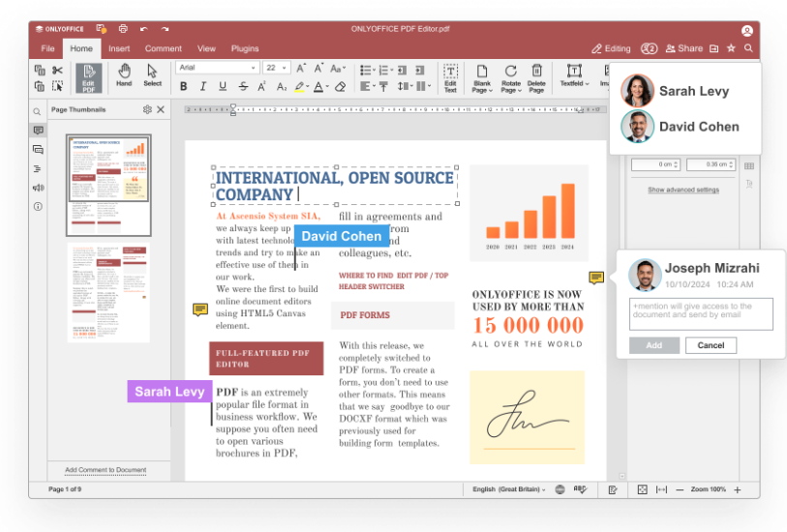
Task: Open the English (Great Britain) language dropdown
Action: [509, 490]
